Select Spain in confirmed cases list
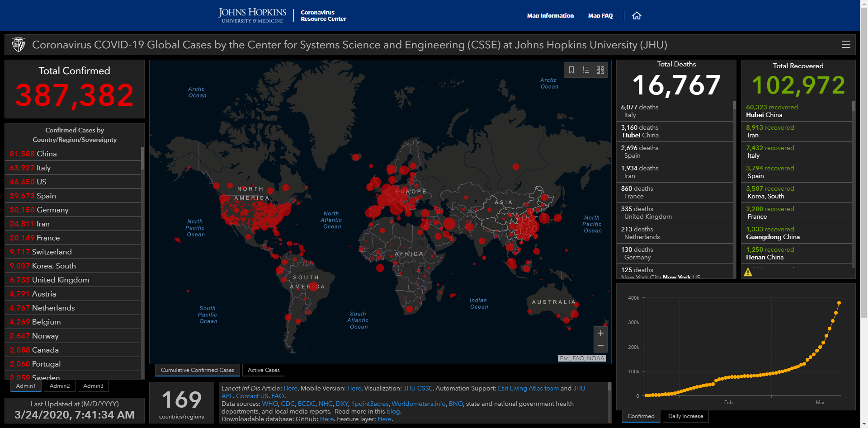This screenshot has width=868, height=428. click(x=73, y=196)
